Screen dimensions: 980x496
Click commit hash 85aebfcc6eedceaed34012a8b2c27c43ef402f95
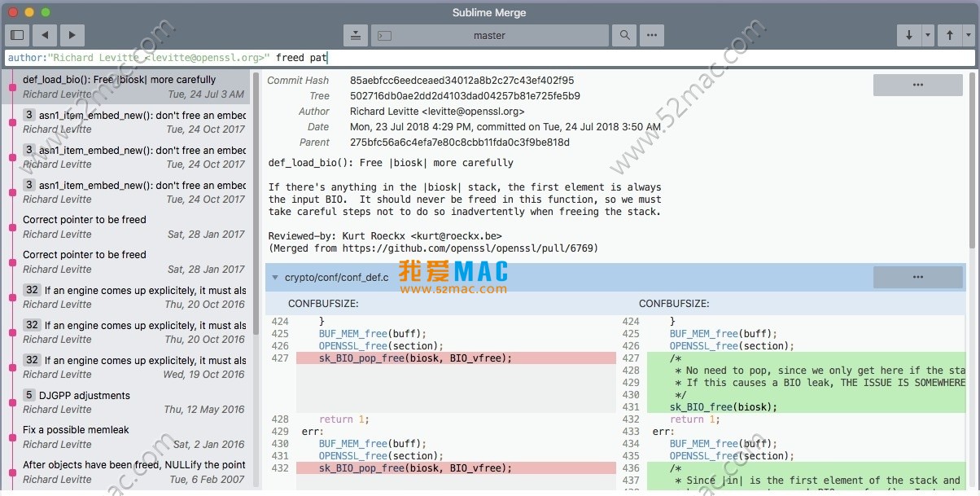pos(462,81)
